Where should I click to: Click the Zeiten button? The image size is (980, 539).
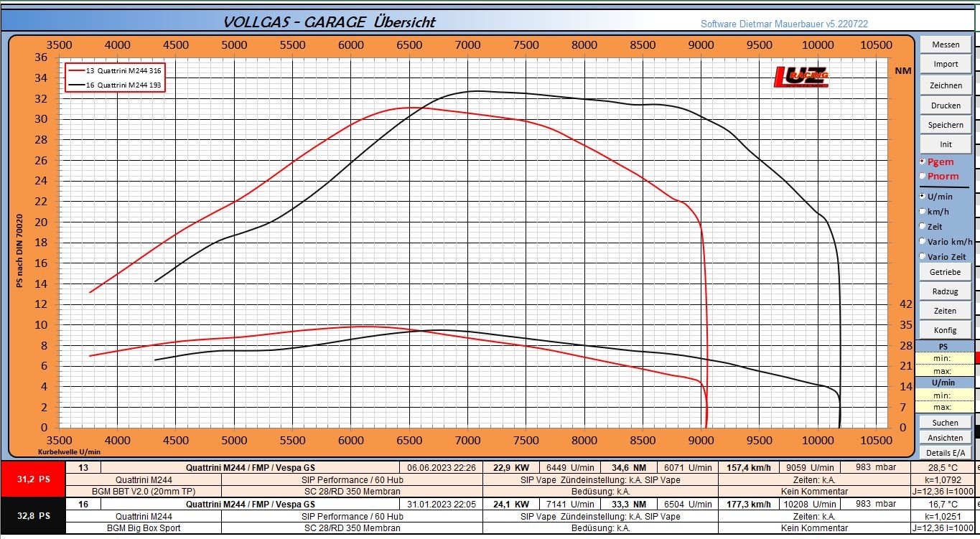click(946, 311)
